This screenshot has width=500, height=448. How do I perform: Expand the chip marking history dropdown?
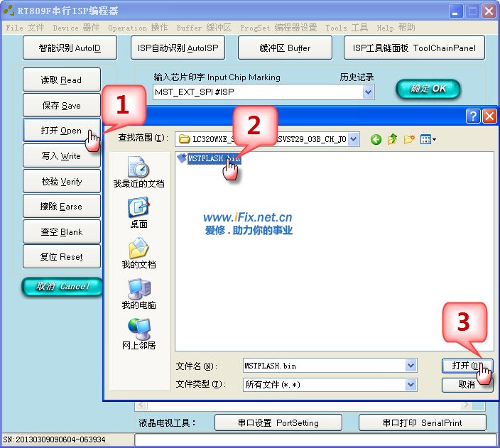[x=368, y=92]
